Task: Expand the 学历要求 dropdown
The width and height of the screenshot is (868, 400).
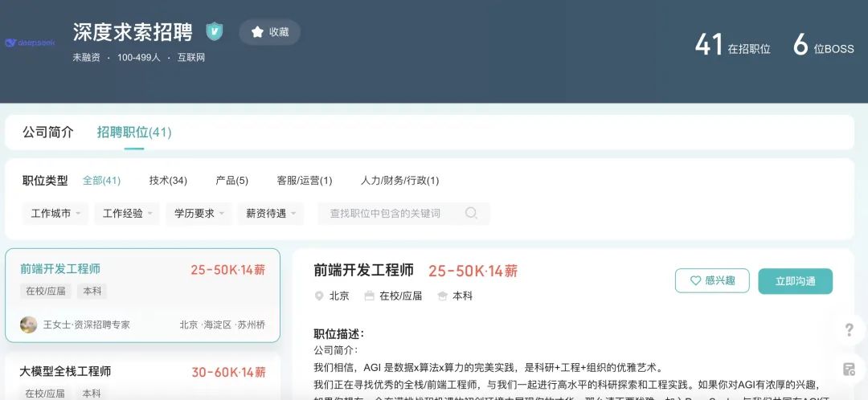Action: [x=199, y=214]
